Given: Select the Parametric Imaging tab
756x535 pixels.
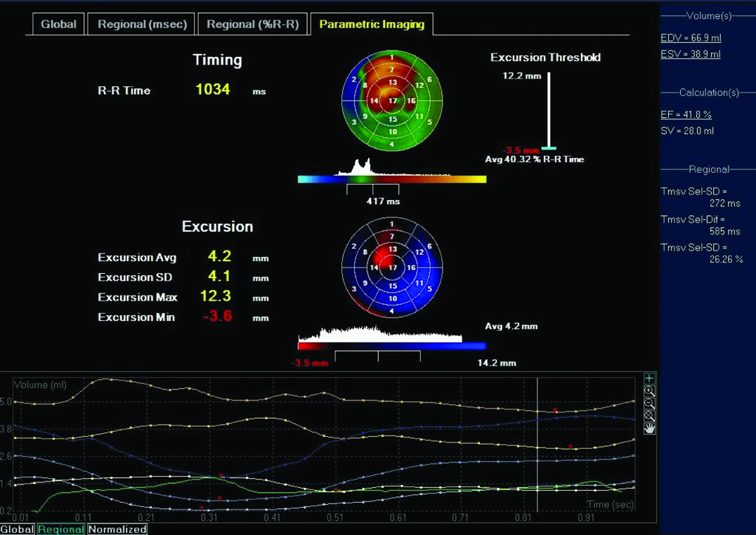Looking at the screenshot, I should [x=372, y=24].
